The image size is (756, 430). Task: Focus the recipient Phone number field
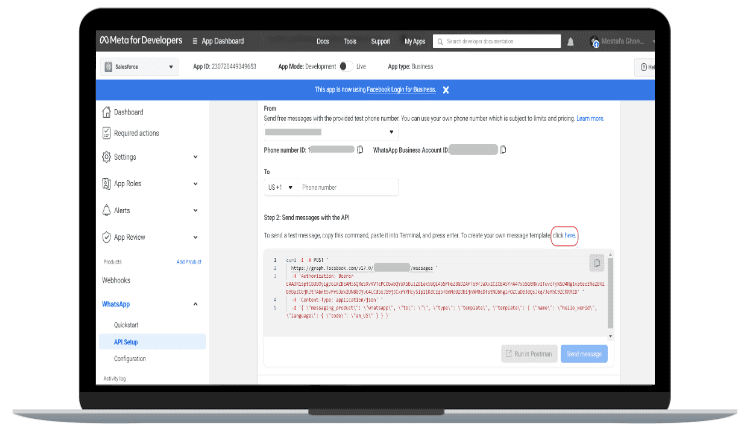[348, 188]
